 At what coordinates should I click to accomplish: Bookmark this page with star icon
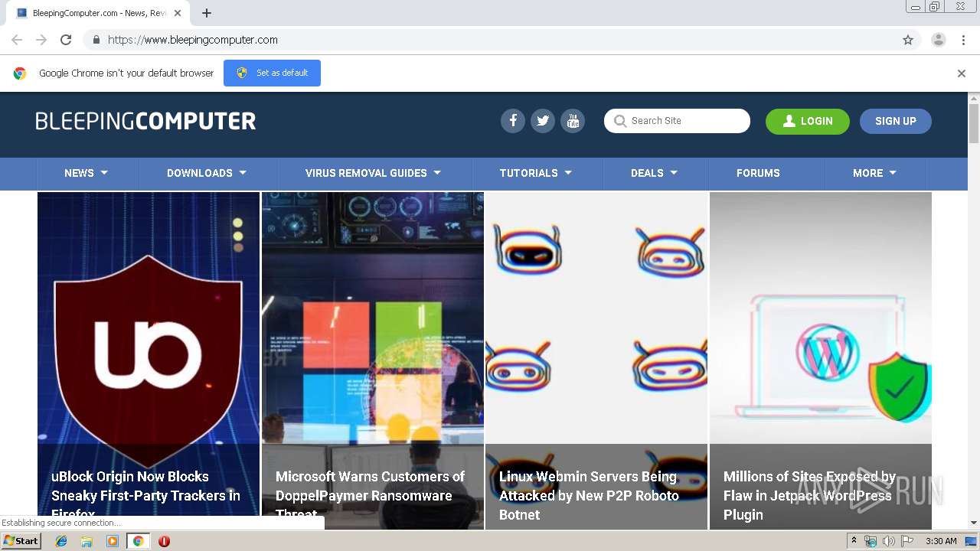point(908,40)
